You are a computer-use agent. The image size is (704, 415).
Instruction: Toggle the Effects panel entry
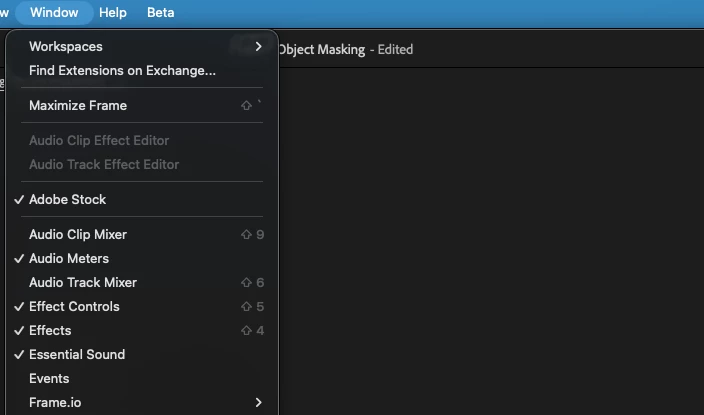(142, 331)
